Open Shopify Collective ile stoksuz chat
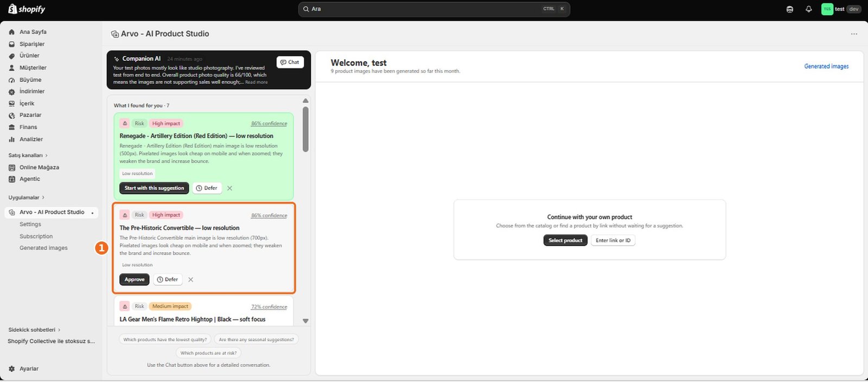The image size is (868, 382). click(51, 341)
